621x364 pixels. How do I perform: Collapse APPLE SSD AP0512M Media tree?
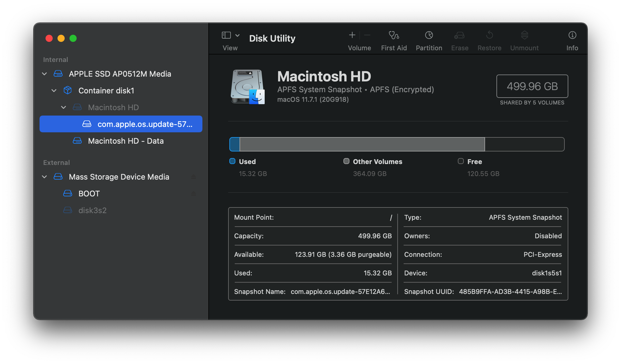44,74
